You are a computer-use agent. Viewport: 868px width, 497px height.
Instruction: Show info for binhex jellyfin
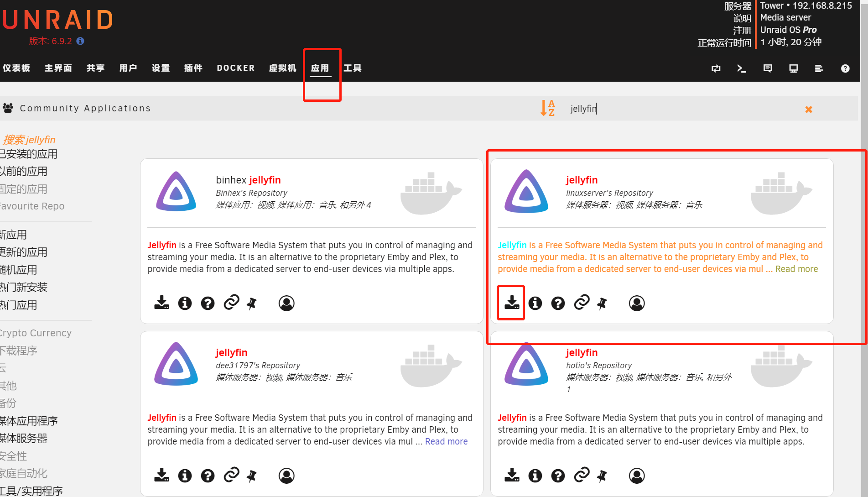pos(185,303)
